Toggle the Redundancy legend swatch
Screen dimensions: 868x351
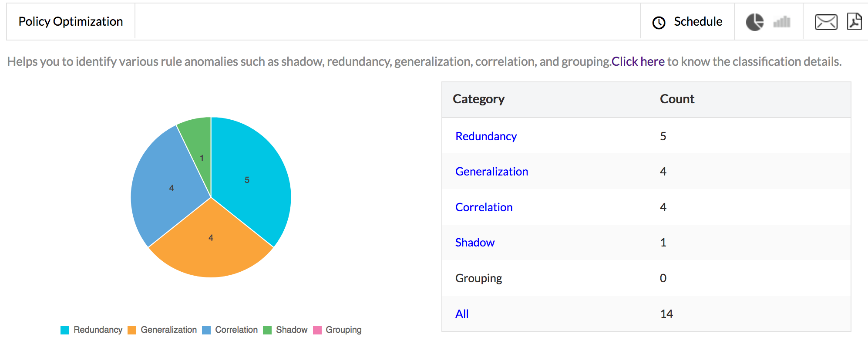click(x=65, y=330)
